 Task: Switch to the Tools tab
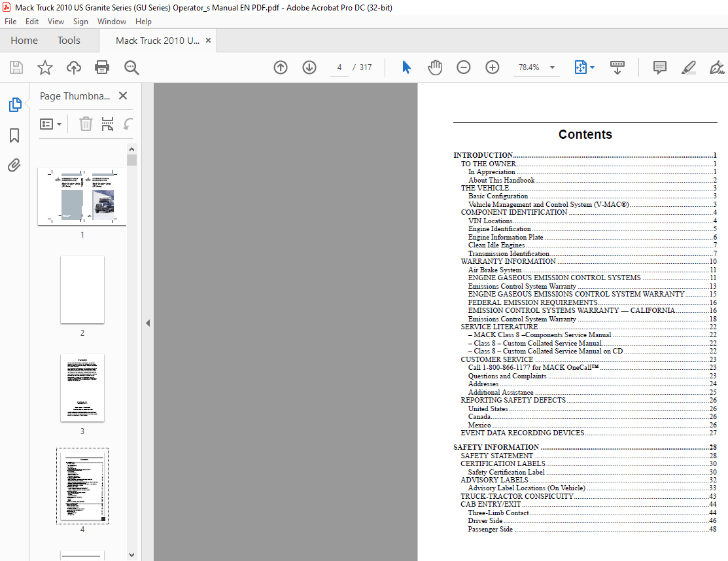coord(69,41)
